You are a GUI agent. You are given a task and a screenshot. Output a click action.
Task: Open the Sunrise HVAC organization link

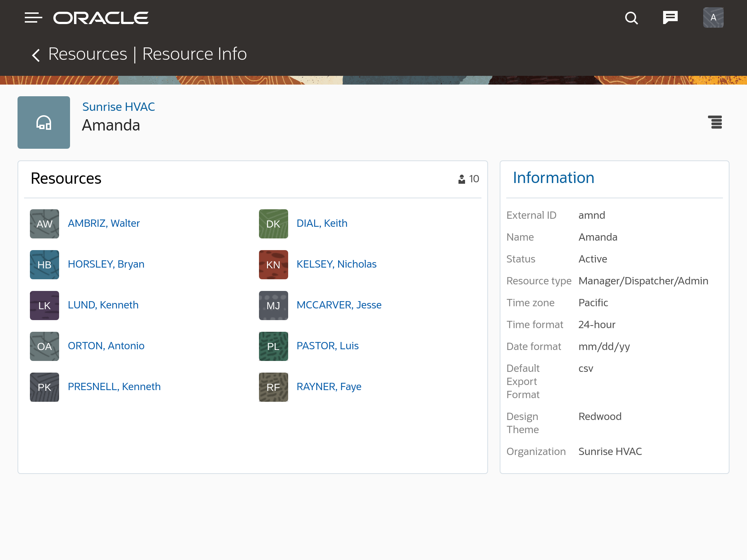tap(119, 106)
